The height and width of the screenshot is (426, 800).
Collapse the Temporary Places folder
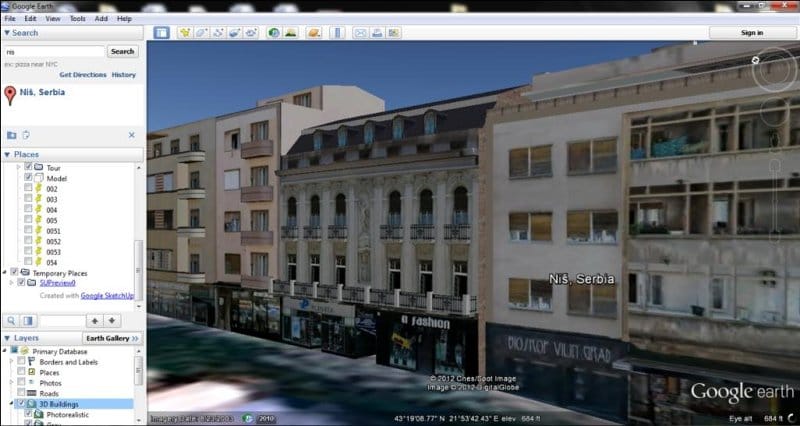(x=5, y=272)
